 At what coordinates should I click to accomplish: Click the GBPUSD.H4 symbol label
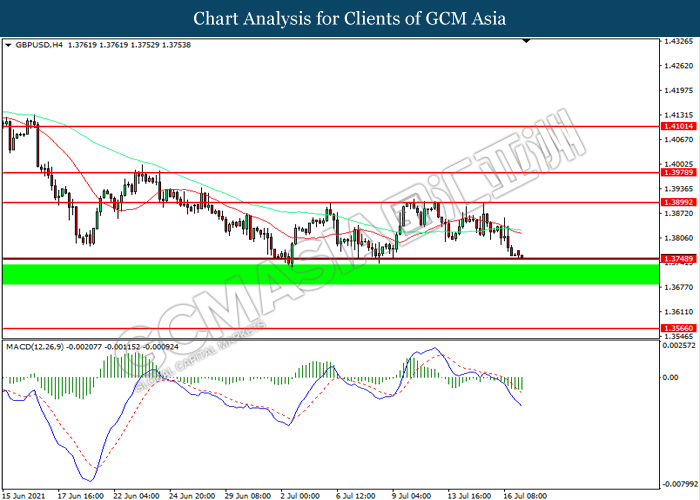(38, 46)
